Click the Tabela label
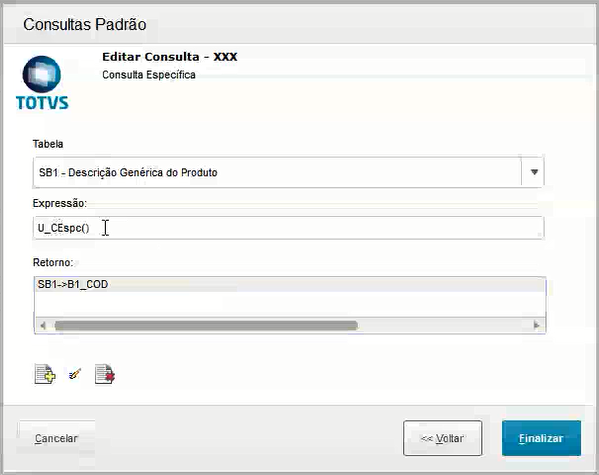Image resolution: width=599 pixels, height=475 pixels. [48, 144]
